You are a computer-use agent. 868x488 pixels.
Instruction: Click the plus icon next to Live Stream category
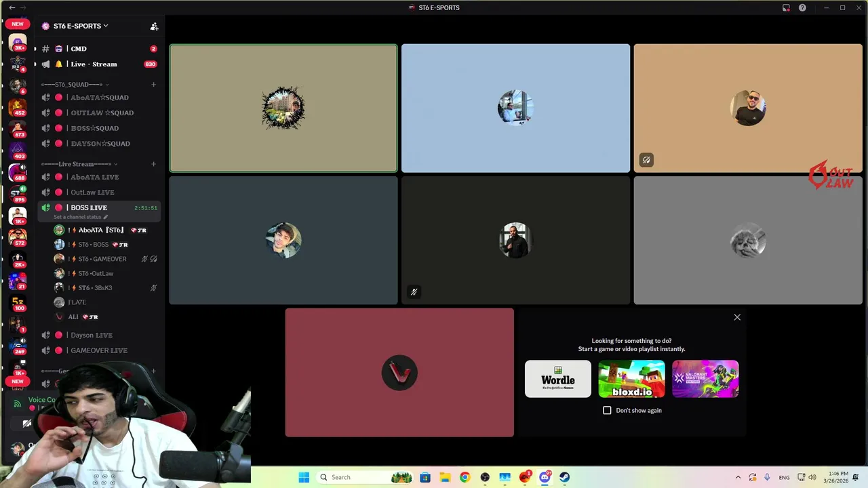[x=154, y=164]
